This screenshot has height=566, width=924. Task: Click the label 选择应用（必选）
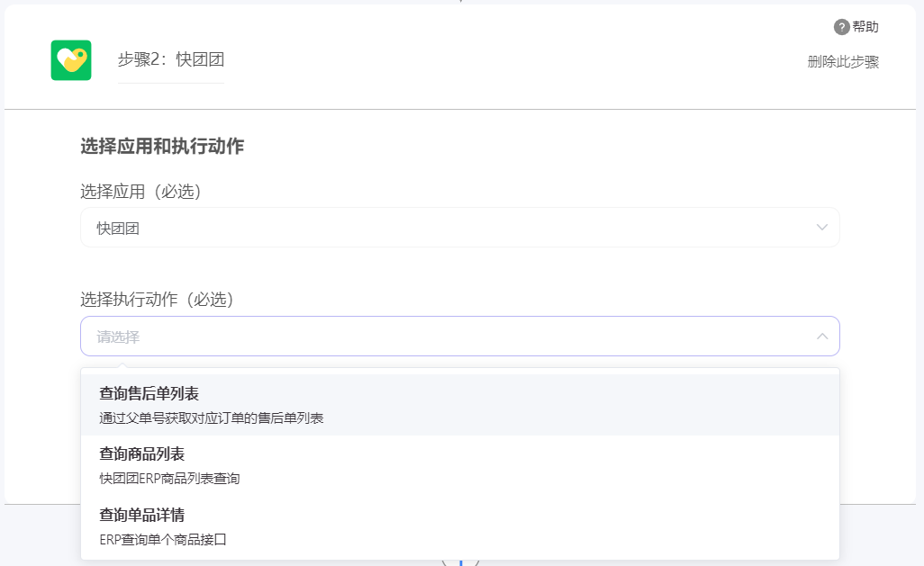coord(140,192)
